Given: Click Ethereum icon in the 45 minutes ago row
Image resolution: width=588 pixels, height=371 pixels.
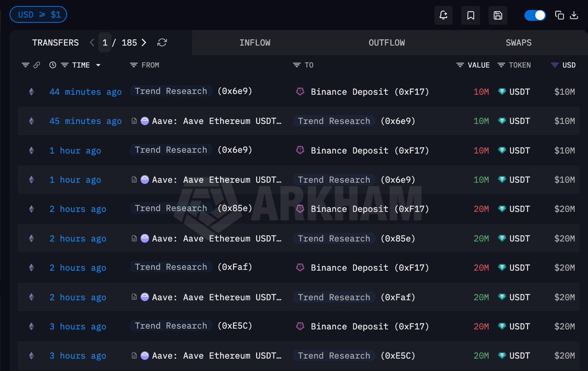Looking at the screenshot, I should click(31, 121).
